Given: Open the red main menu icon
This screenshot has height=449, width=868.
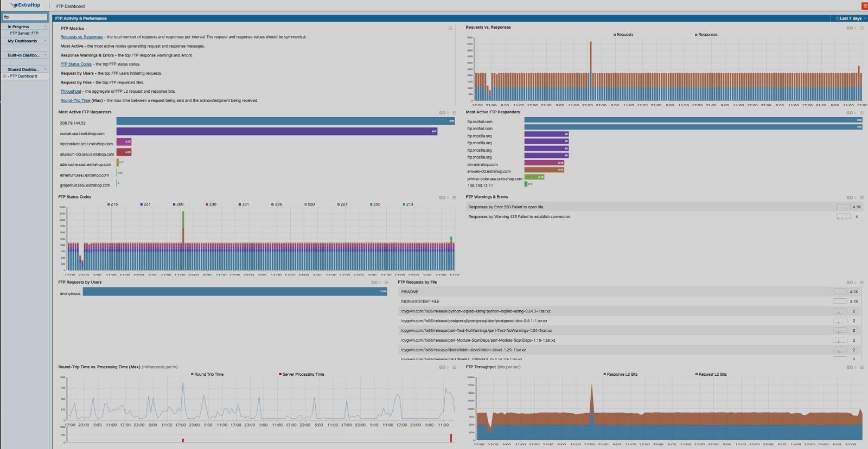Looking at the screenshot, I should point(865,6).
